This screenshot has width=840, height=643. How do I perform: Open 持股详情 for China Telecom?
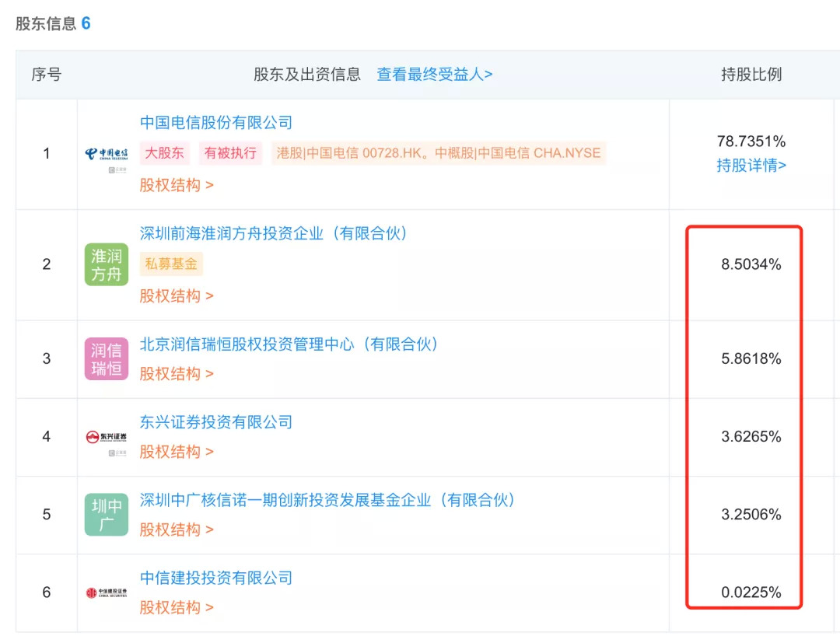click(751, 166)
